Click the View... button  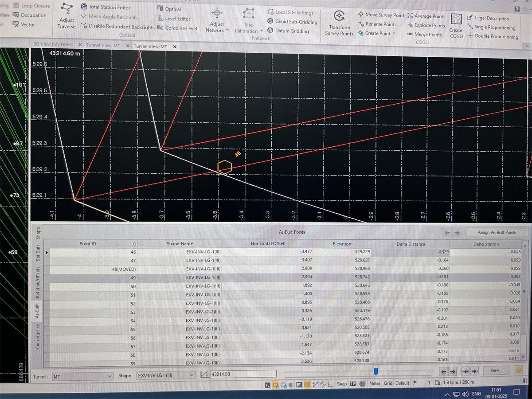[x=496, y=370]
